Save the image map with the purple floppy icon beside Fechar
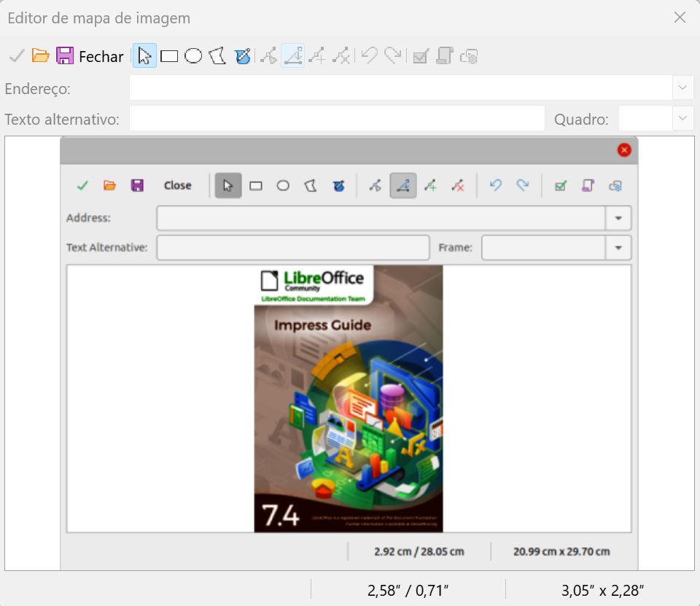 tap(65, 56)
